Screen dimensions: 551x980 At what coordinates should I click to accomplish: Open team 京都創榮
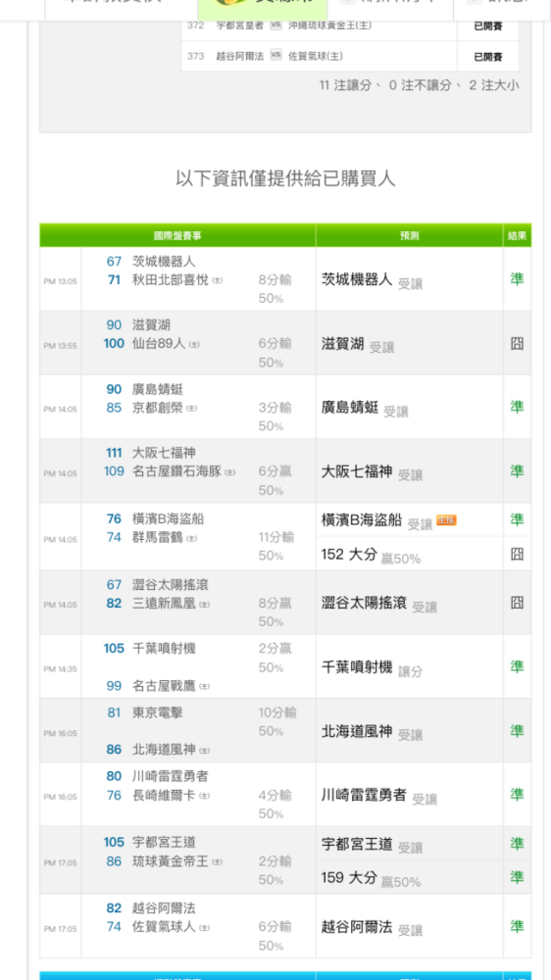click(x=158, y=408)
